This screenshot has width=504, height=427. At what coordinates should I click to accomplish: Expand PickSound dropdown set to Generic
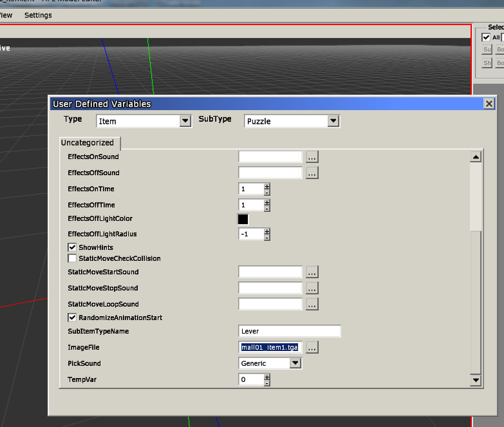pyautogui.click(x=295, y=363)
